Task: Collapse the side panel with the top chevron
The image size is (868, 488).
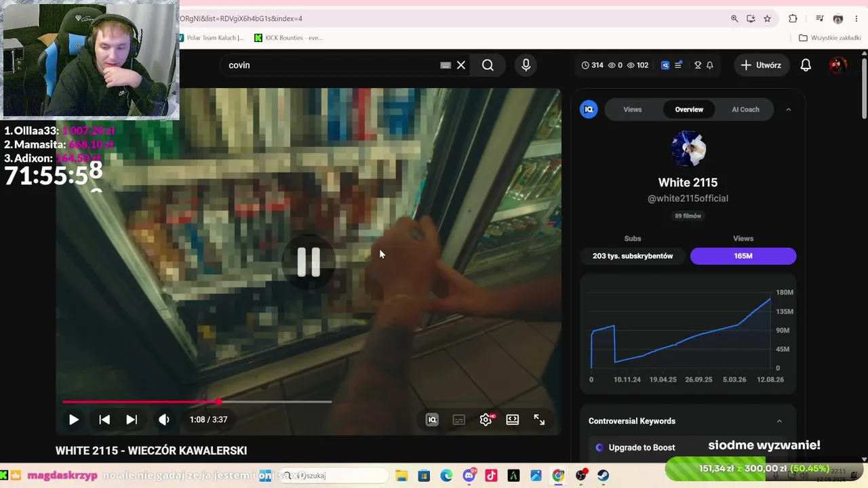Action: tap(788, 109)
